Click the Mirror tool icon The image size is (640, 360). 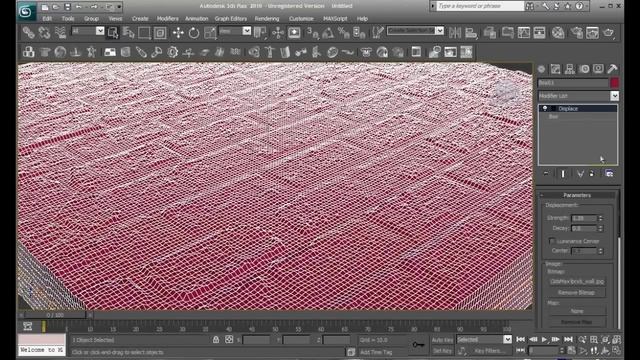(x=455, y=33)
